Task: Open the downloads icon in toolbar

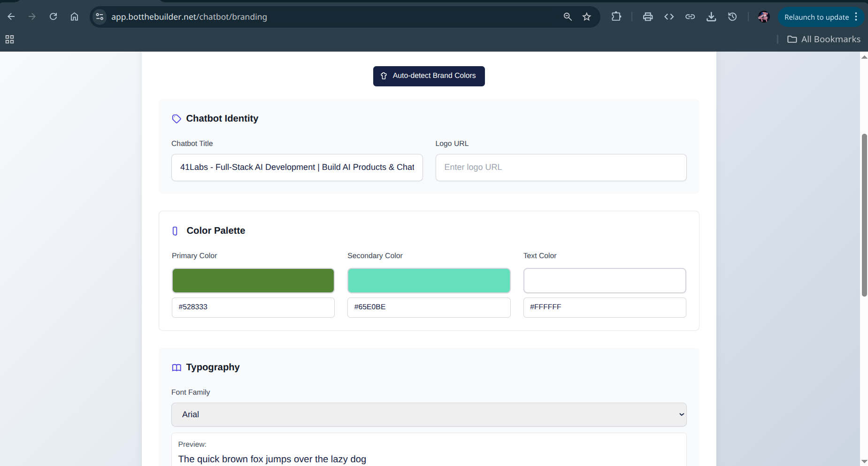Action: coord(711,17)
